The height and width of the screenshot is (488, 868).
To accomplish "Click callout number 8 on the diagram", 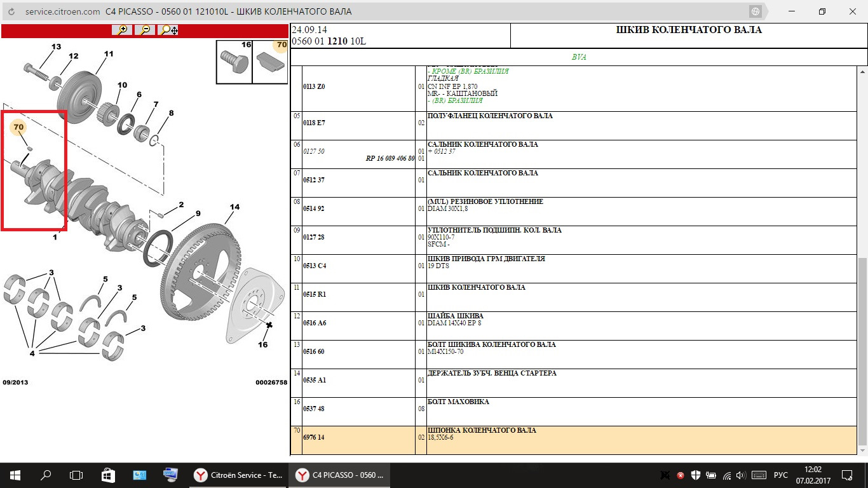I will (171, 113).
